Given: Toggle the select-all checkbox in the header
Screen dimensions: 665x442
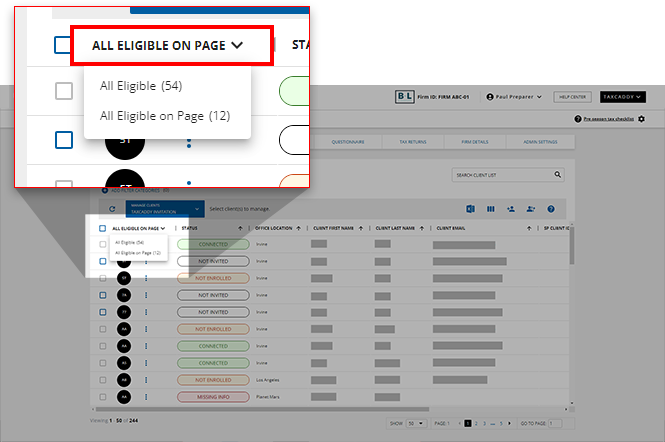Looking at the screenshot, I should [x=102, y=228].
